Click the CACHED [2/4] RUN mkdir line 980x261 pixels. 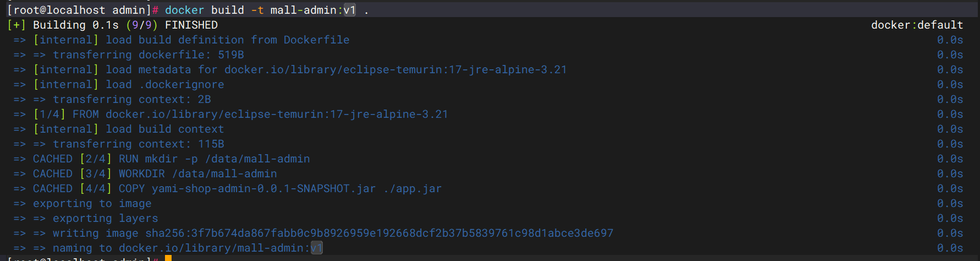[172, 159]
